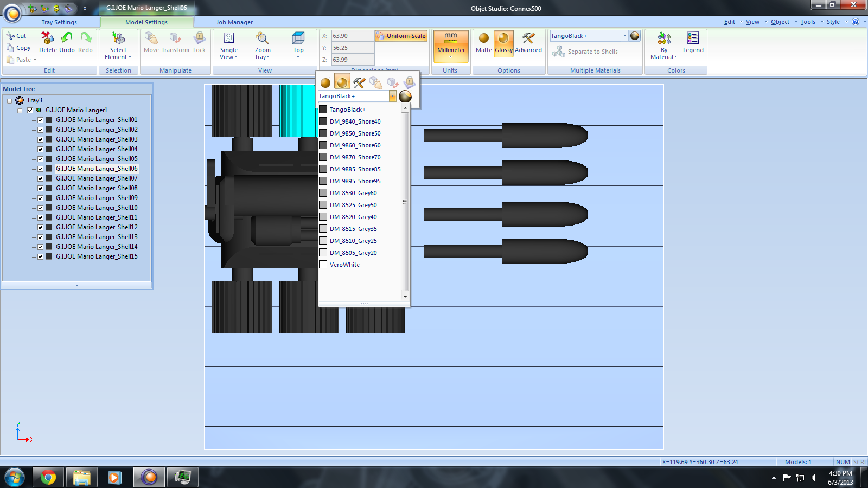Choose DM_9850_Shore50 from material list
The width and height of the screenshot is (868, 488).
(x=360, y=133)
